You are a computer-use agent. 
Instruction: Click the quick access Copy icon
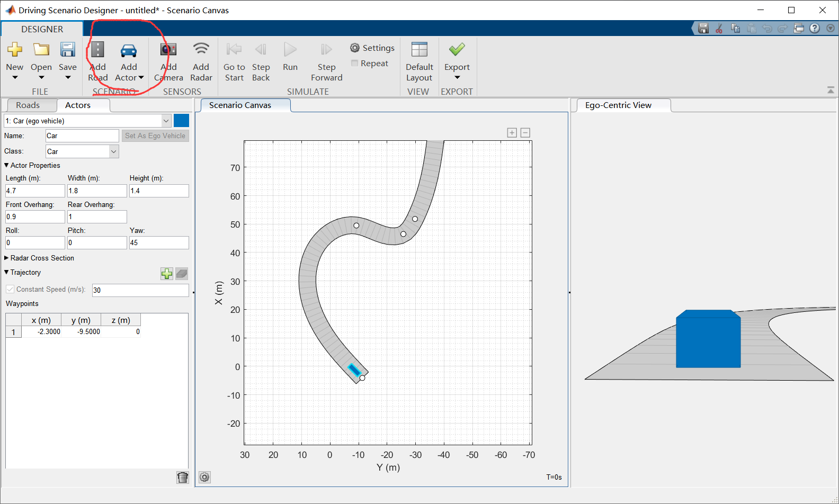pyautogui.click(x=735, y=29)
